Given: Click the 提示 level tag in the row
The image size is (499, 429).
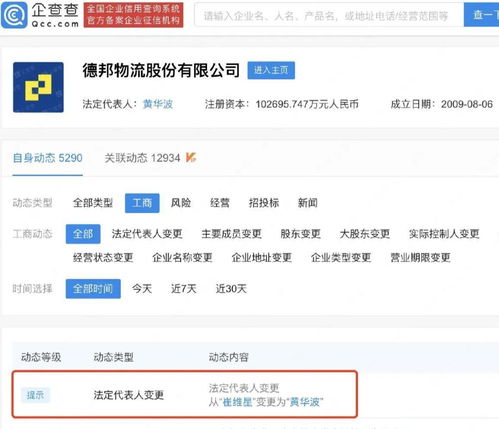Looking at the screenshot, I should pos(35,395).
